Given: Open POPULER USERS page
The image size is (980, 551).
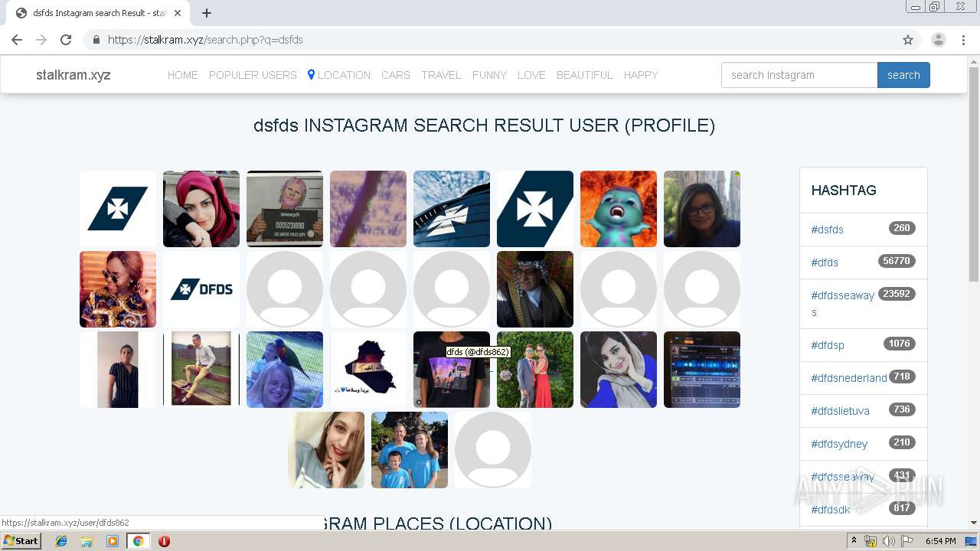Looking at the screenshot, I should click(x=253, y=75).
